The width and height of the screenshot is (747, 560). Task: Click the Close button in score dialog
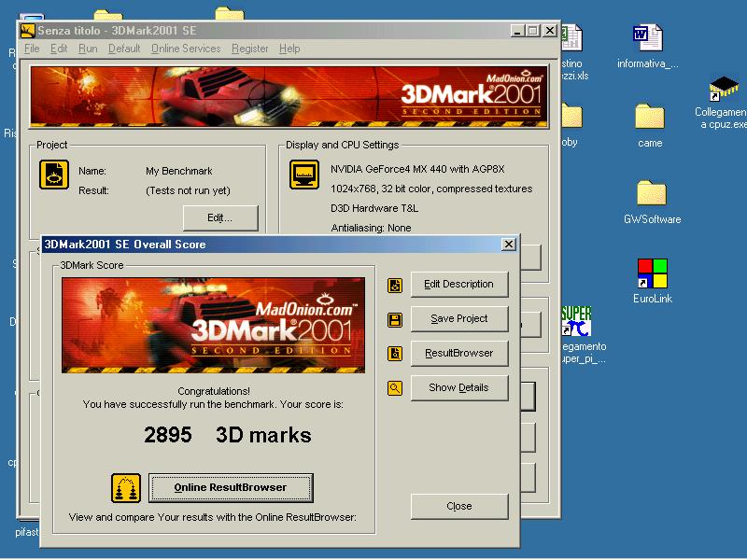459,506
